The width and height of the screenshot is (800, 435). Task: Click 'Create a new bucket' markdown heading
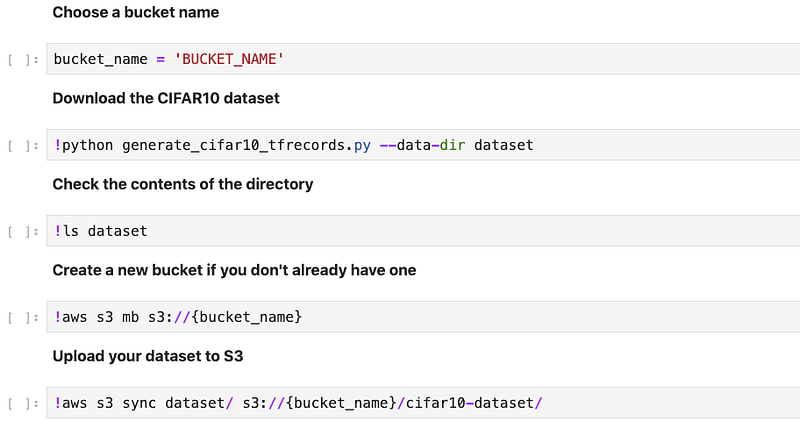tap(234, 270)
